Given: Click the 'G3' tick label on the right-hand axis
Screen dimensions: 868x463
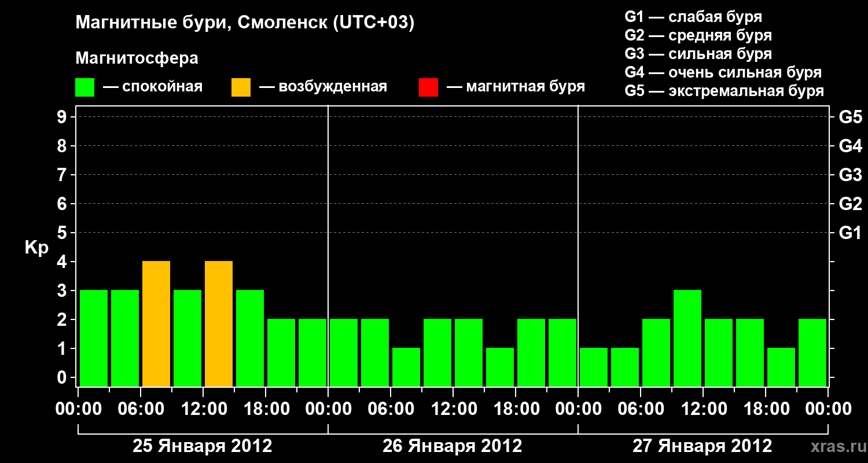Looking at the screenshot, I should click(850, 175).
